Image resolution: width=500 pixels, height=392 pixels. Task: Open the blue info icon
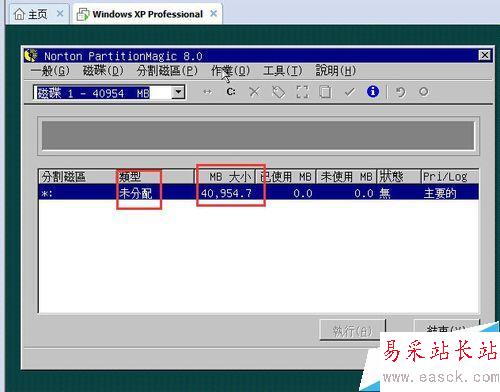click(x=373, y=92)
